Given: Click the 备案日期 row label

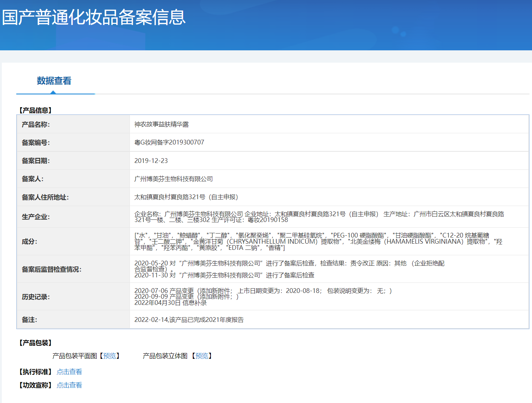Looking at the screenshot, I should point(36,161).
